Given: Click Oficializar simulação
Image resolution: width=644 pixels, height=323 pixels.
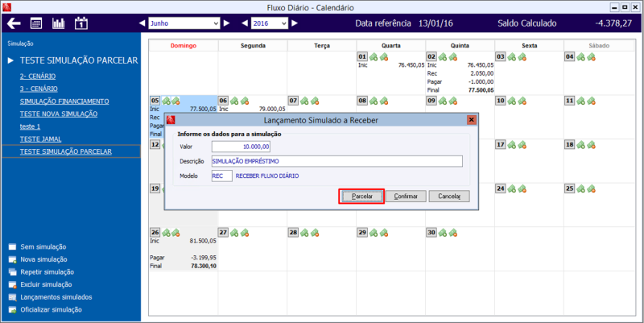Looking at the screenshot, I should pos(52,309).
